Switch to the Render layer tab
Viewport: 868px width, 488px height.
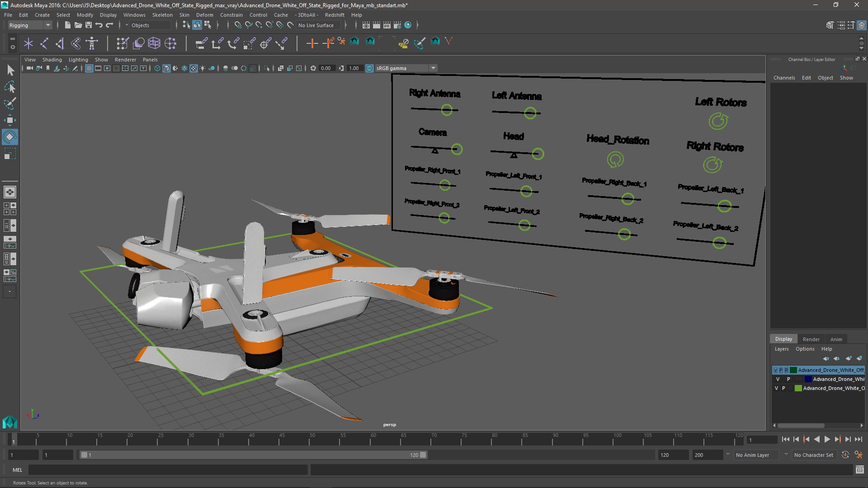point(811,339)
